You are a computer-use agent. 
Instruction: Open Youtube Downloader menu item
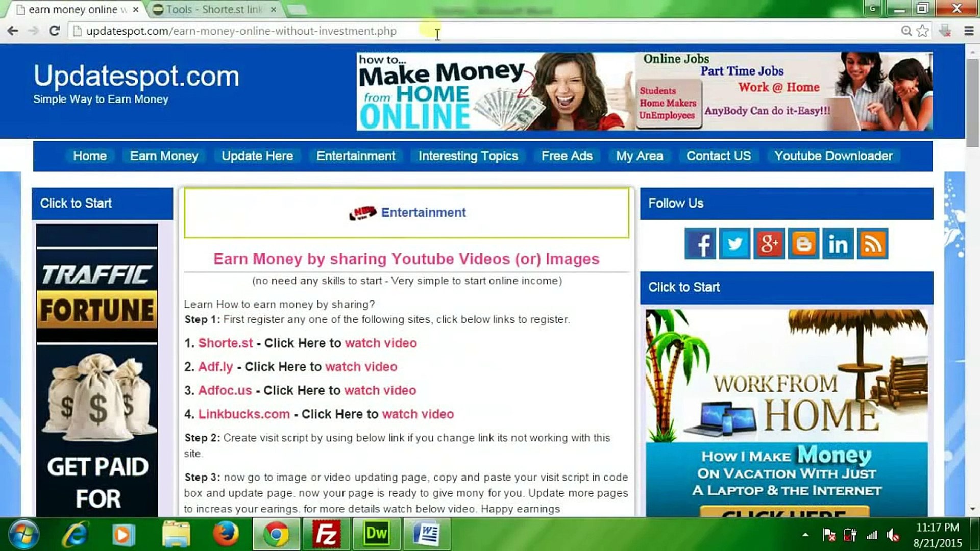click(x=834, y=156)
